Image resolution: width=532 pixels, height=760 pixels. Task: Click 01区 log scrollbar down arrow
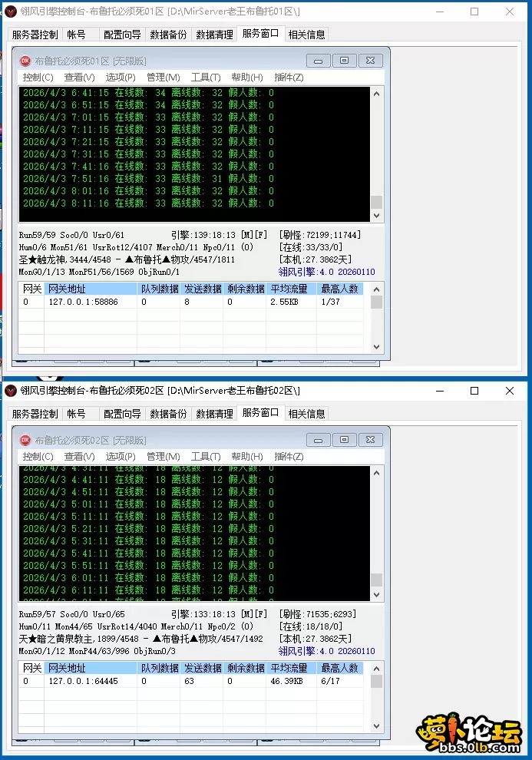click(376, 216)
